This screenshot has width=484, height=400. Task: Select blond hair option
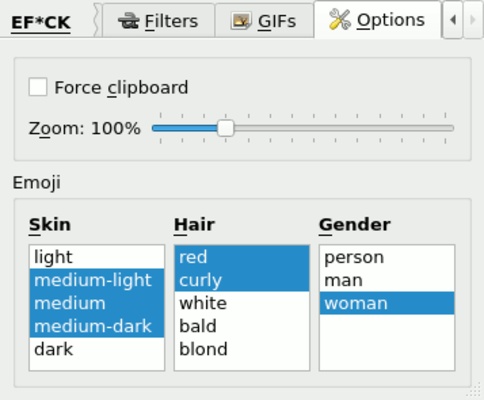242,349
